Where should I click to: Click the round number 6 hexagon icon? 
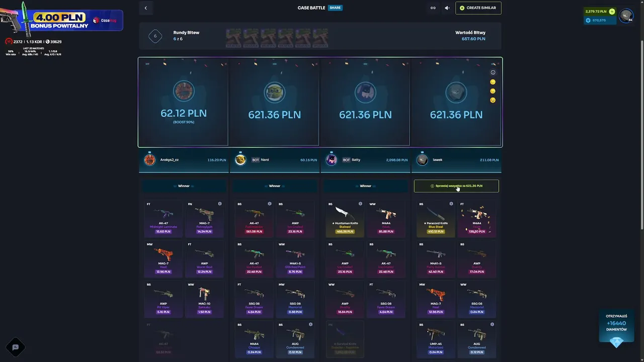coord(155,36)
